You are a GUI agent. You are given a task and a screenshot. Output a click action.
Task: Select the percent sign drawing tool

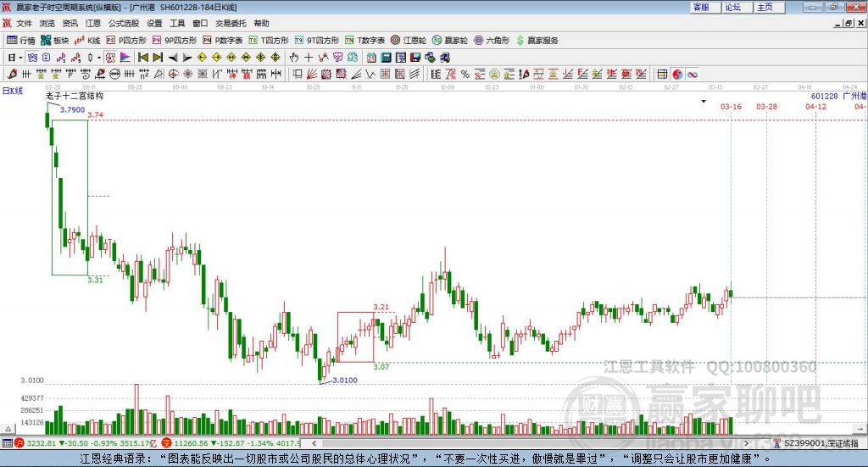click(465, 74)
